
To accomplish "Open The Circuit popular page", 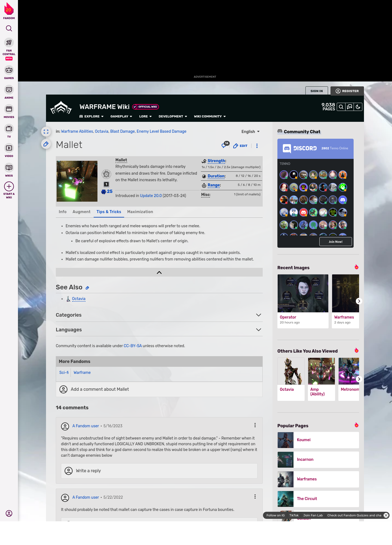I will pos(318,499).
